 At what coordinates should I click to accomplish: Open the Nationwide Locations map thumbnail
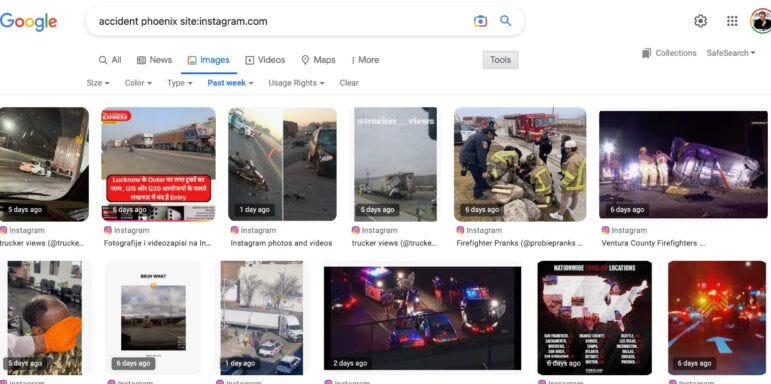(x=594, y=318)
